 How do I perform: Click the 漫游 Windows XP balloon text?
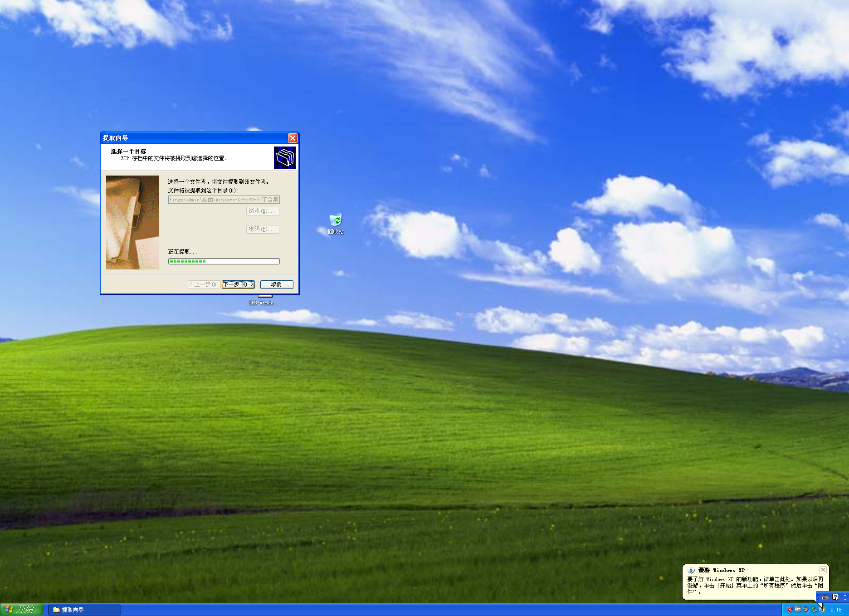point(755,586)
